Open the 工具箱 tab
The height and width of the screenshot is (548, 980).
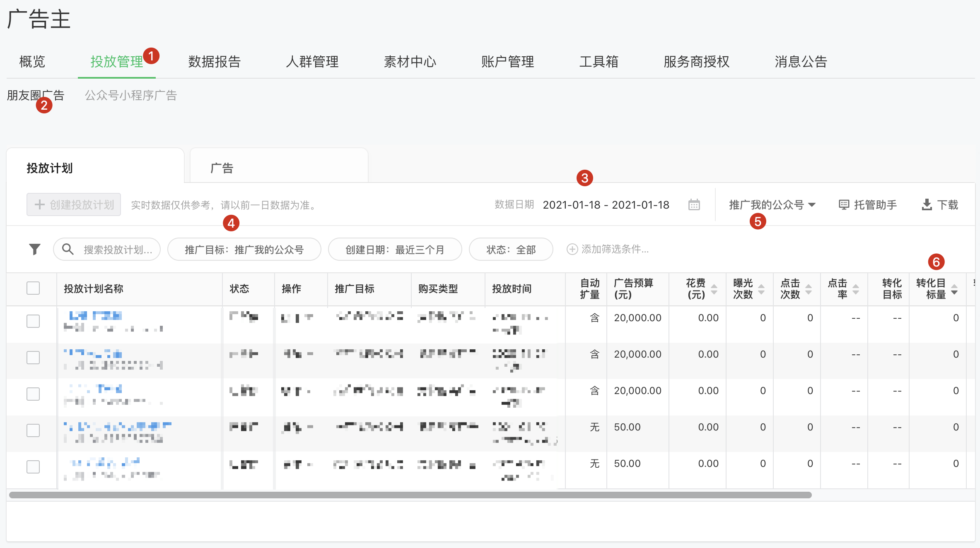[599, 62]
